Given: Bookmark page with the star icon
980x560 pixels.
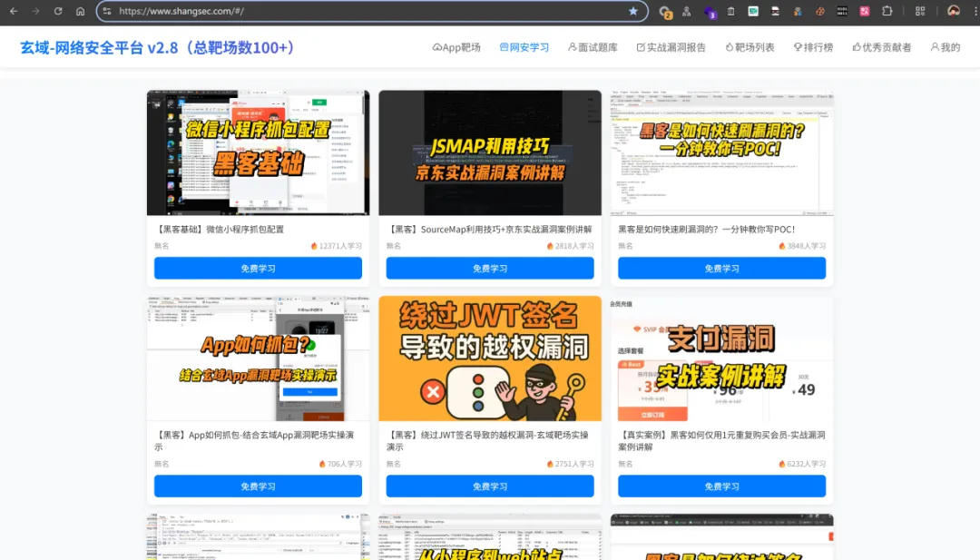Looking at the screenshot, I should coord(633,11).
